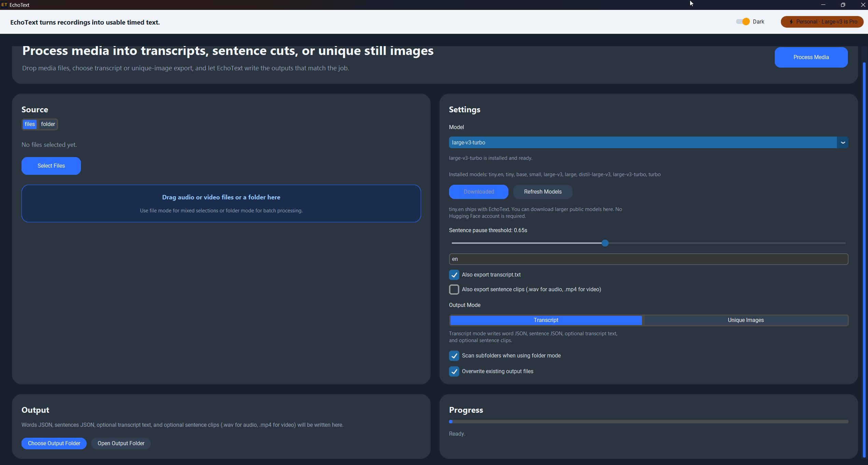The image size is (868, 465).
Task: Click the 'Source' panel heading
Action: 35,110
